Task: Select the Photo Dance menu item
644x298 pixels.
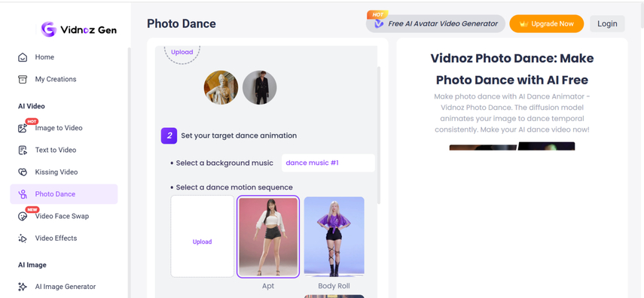Action: pos(64,194)
